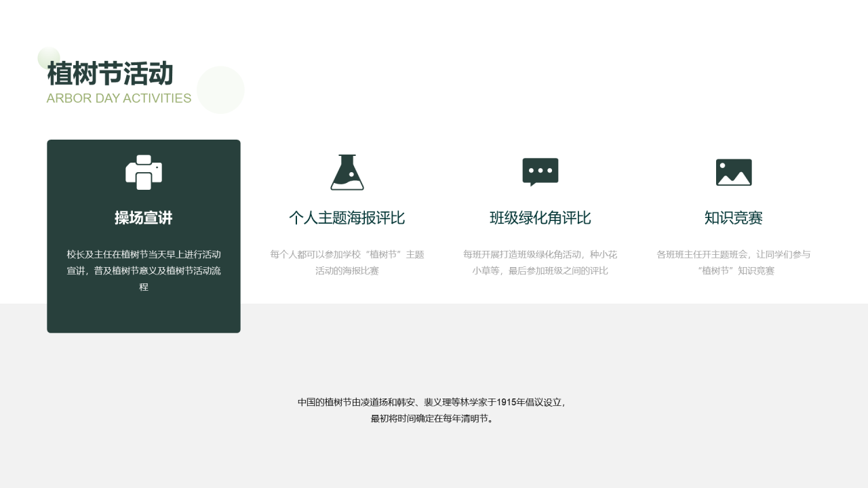Click the footer paragraph about 凌道扬 and 1915年

433,410
